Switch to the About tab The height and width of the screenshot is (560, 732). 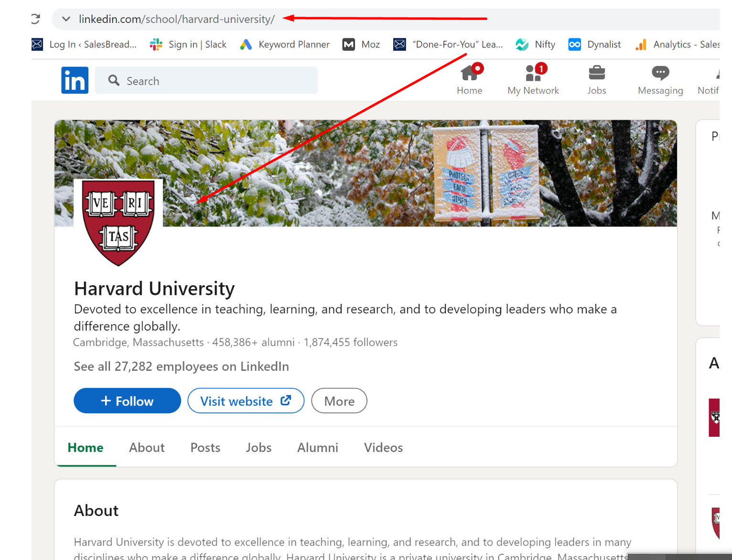tap(147, 448)
